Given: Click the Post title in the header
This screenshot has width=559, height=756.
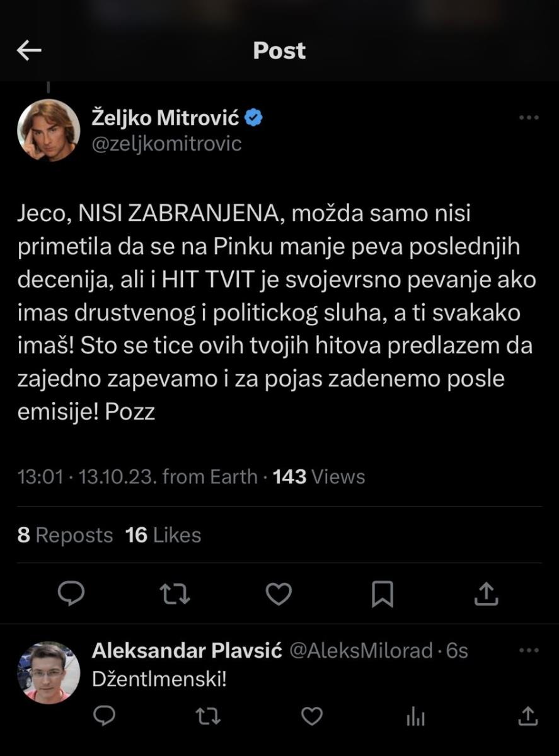Looking at the screenshot, I should pos(279,50).
